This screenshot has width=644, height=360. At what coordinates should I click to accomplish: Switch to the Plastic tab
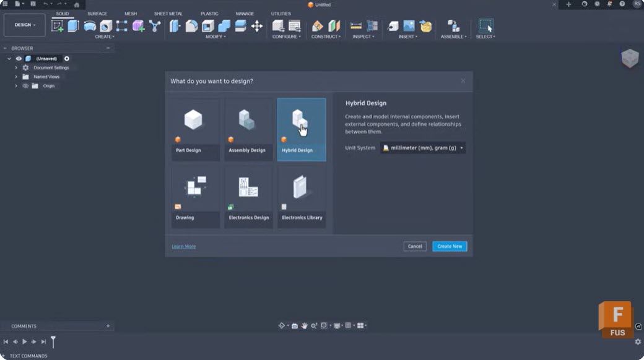point(209,14)
